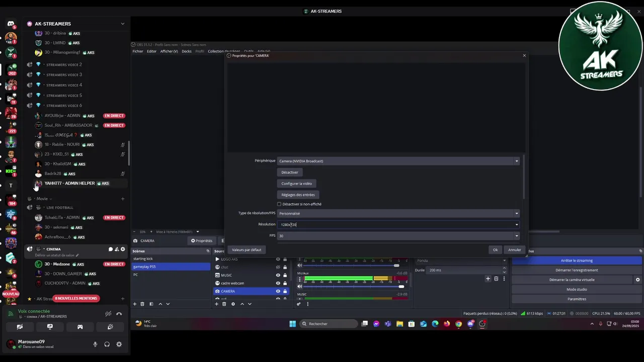Enable 'Désactiver si non-affiché' checkbox
Image resolution: width=644 pixels, height=362 pixels.
(x=279, y=204)
